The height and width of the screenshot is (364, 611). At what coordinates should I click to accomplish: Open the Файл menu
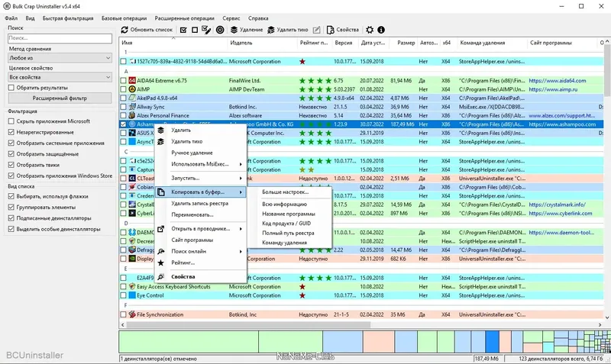pos(11,18)
